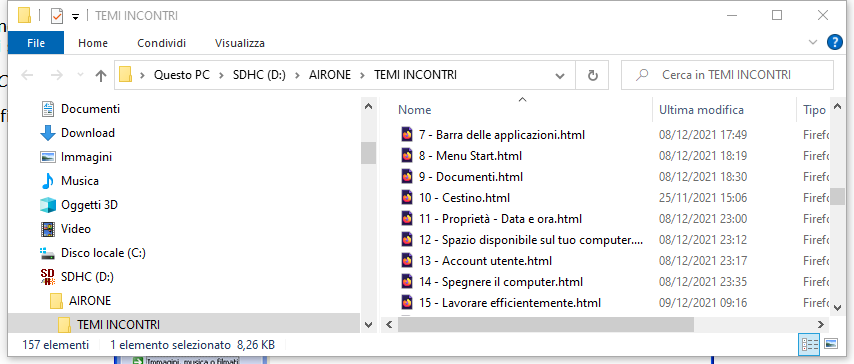This screenshot has width=854, height=364.
Task: Click the Back navigation arrow
Action: tap(27, 75)
